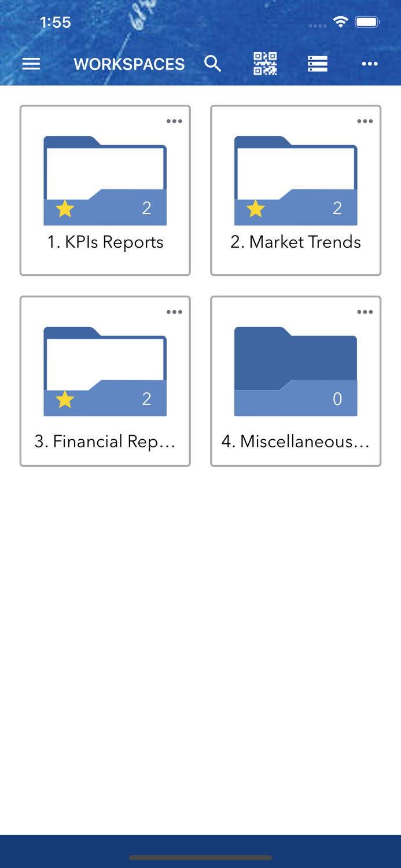
Task: Open the Miscellaneous folder icon
Action: pos(296,370)
